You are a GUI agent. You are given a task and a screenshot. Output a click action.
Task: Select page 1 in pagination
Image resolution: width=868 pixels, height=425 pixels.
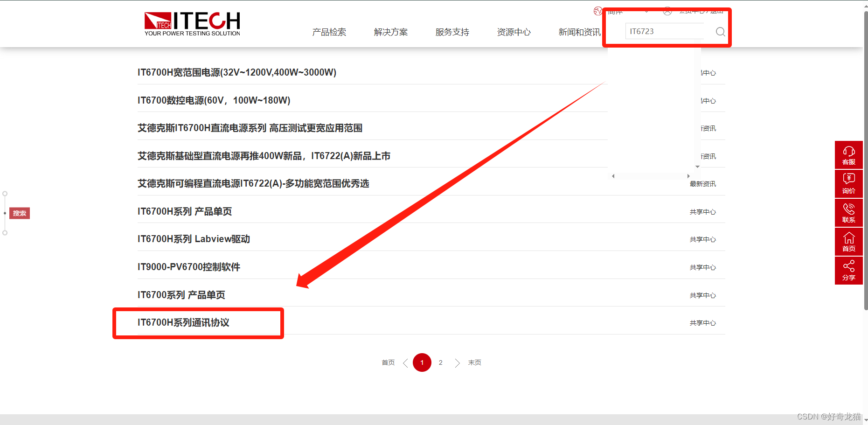click(422, 362)
